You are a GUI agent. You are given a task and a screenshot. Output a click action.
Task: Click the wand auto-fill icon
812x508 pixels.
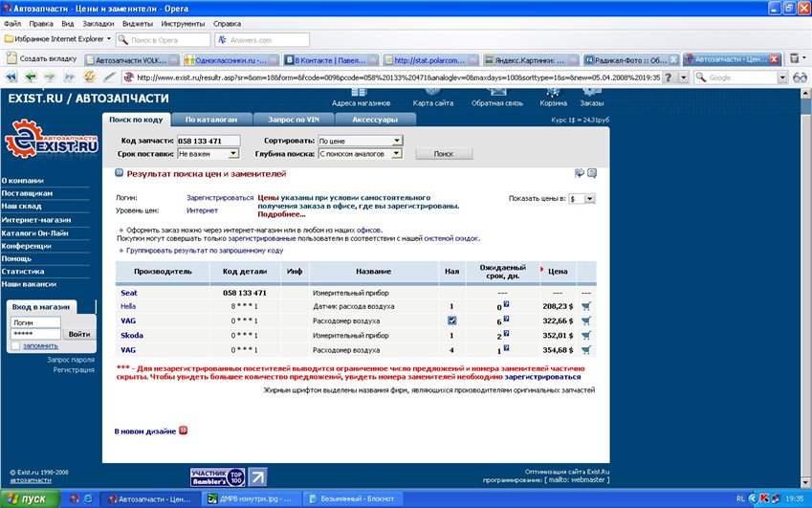coord(109,77)
